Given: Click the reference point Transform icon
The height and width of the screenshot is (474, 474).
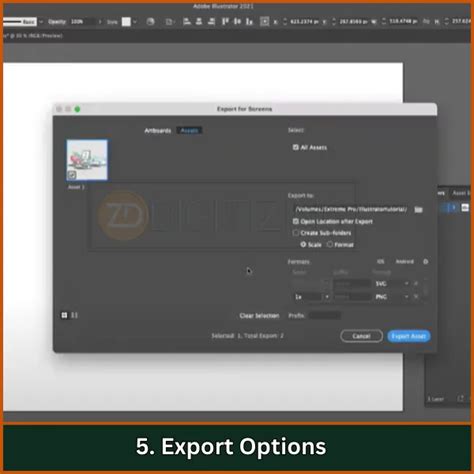Looking at the screenshot, I should click(x=264, y=22).
